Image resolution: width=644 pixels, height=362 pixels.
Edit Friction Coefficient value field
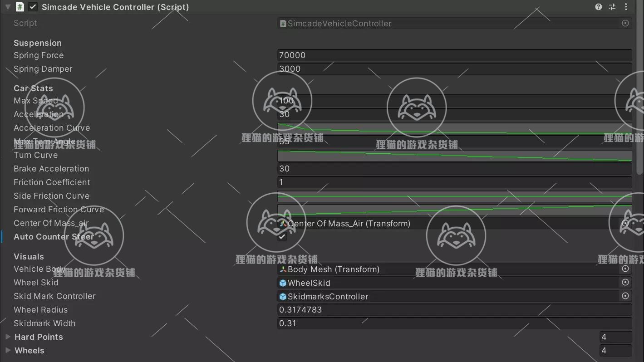pyautogui.click(x=454, y=182)
